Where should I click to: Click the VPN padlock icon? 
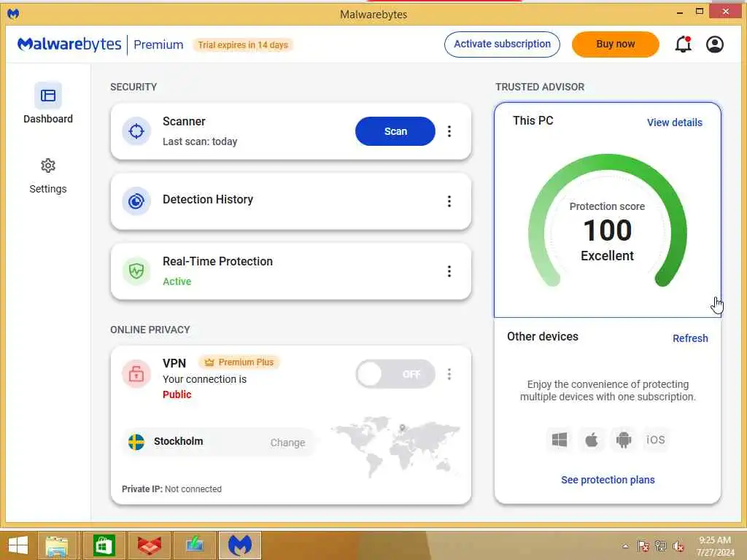[136, 374]
